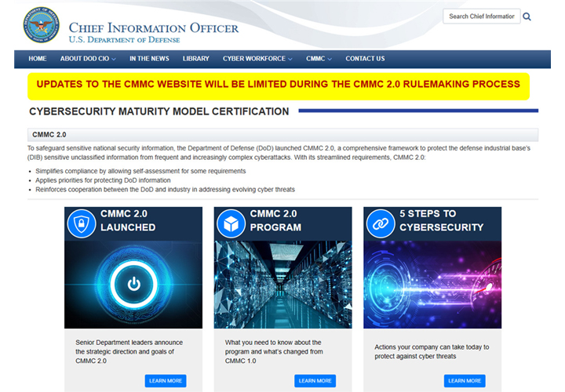
Task: Expand the CMMC menu chevron
Action: click(330, 59)
